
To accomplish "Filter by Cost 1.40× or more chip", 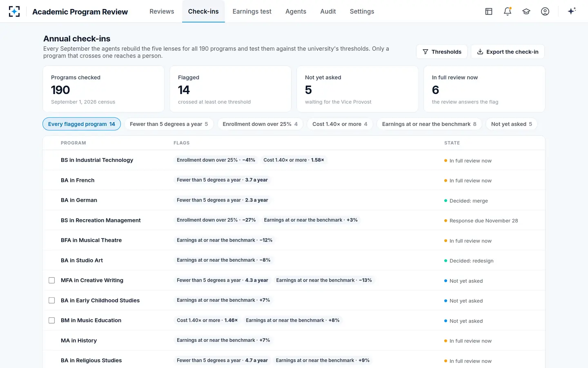I will click(340, 124).
